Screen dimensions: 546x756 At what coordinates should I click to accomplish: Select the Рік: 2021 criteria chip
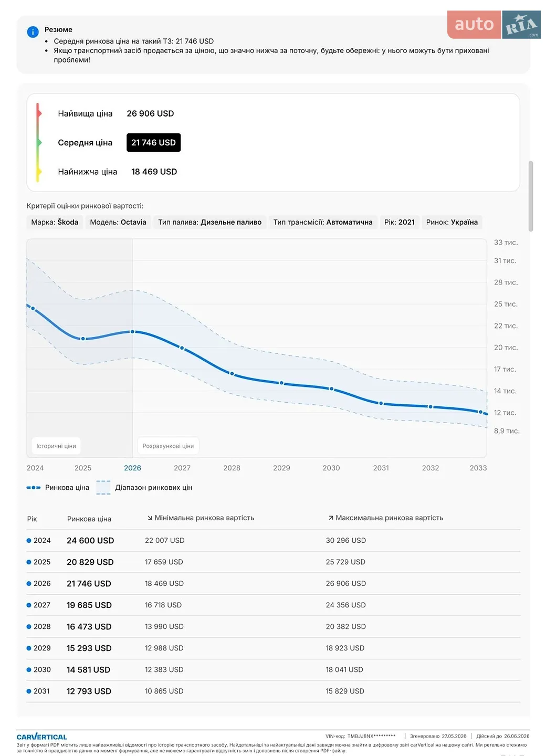click(x=400, y=222)
